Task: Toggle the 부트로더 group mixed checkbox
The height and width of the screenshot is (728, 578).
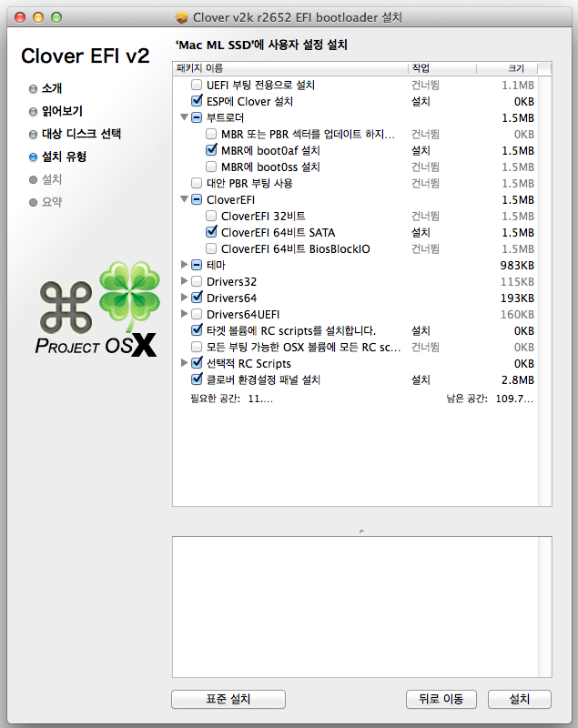Action: coord(197,117)
